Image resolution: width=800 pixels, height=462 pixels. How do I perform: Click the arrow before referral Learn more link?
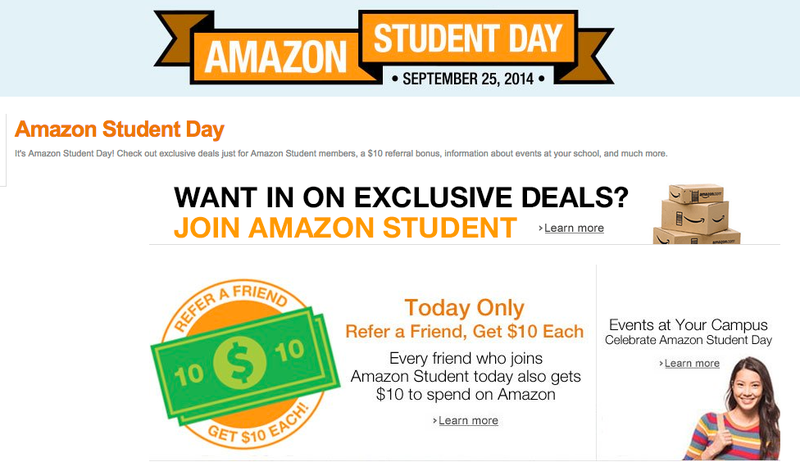coord(435,421)
